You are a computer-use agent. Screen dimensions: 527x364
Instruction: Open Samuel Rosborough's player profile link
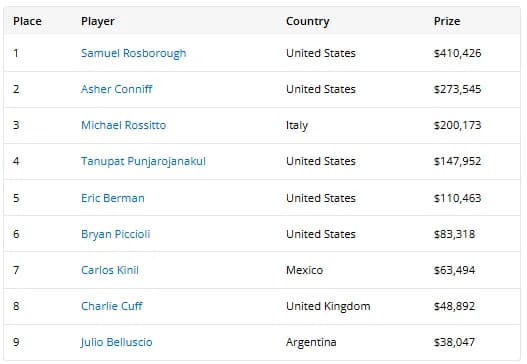(x=133, y=53)
